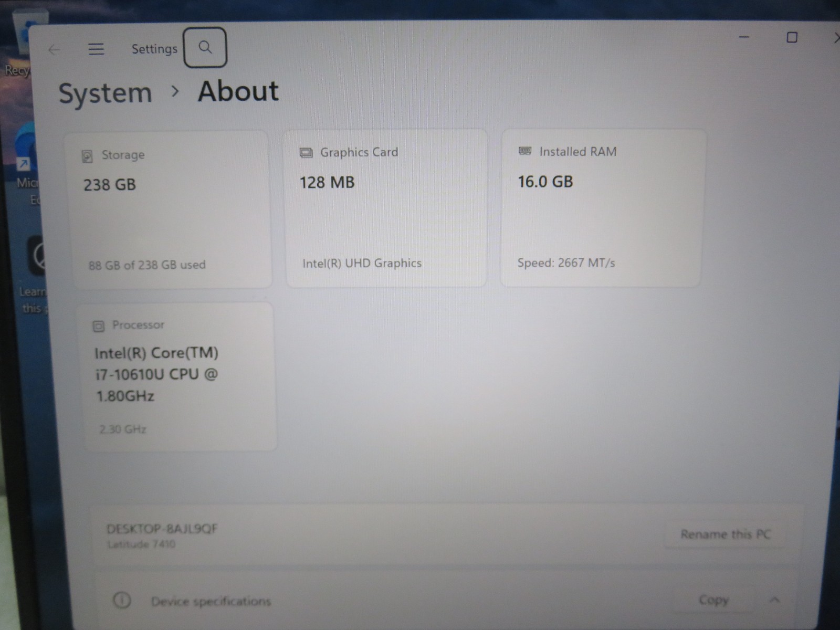Click the 'Device specifications' label
Screen dimensions: 840x630
tap(211, 601)
